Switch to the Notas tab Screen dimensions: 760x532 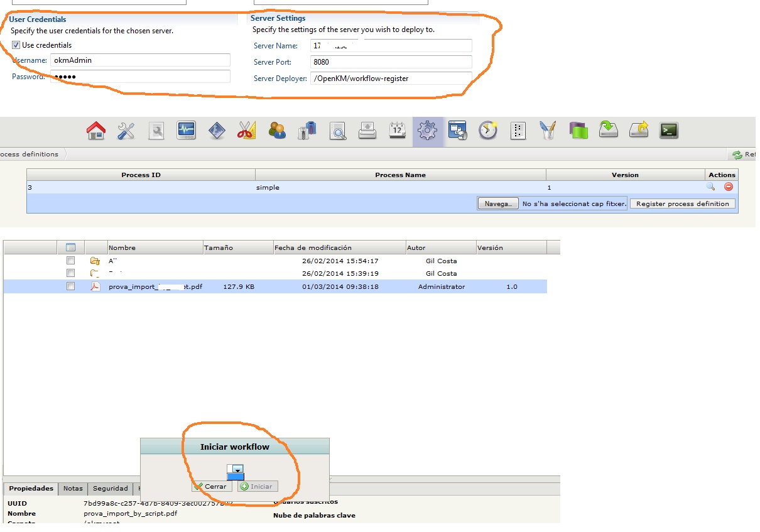[73, 488]
